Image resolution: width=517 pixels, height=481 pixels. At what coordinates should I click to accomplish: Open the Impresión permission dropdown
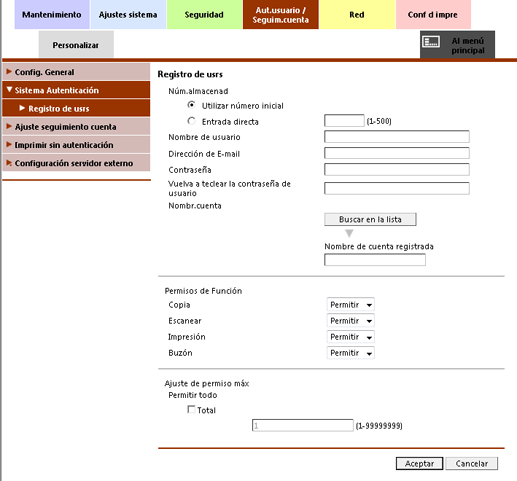pos(350,337)
